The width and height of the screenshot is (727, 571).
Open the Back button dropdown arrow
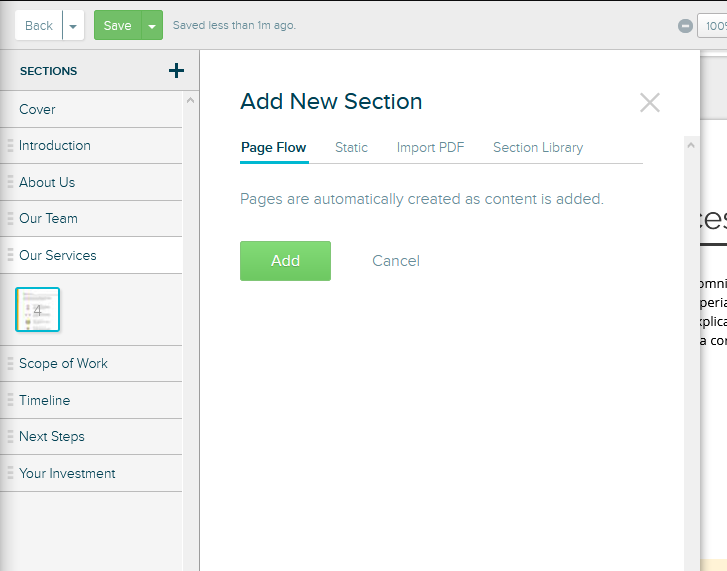(73, 26)
